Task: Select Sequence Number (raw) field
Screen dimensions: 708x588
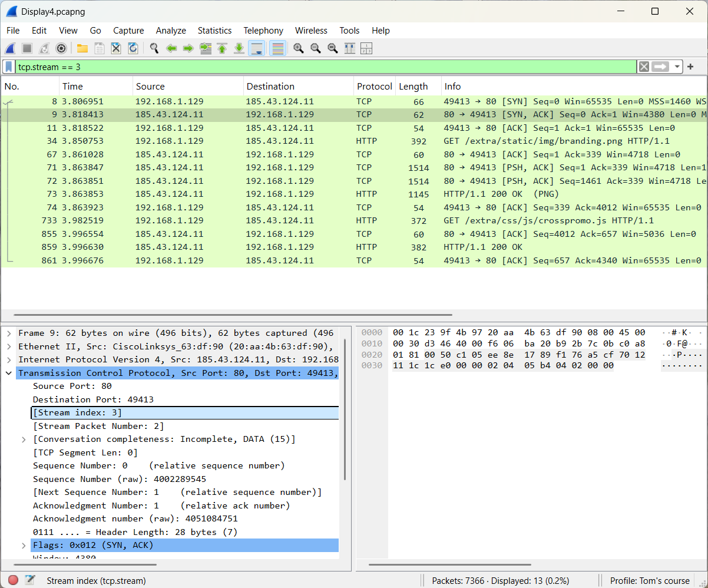Action: (x=185, y=479)
